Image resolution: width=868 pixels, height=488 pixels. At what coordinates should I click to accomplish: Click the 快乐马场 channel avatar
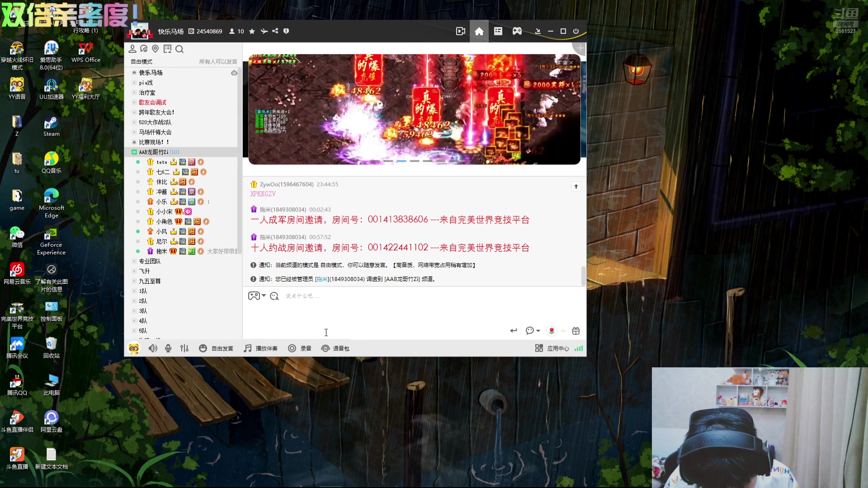tap(139, 31)
